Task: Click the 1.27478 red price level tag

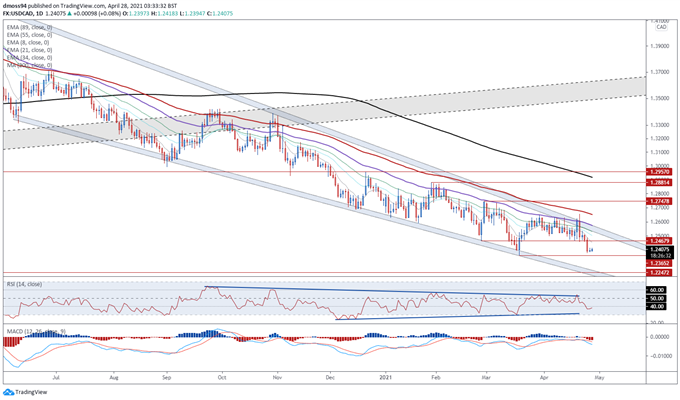Action: pos(659,201)
